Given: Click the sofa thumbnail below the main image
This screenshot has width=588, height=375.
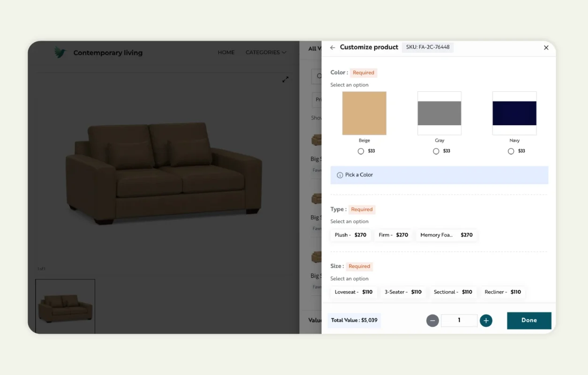Looking at the screenshot, I should [65, 306].
